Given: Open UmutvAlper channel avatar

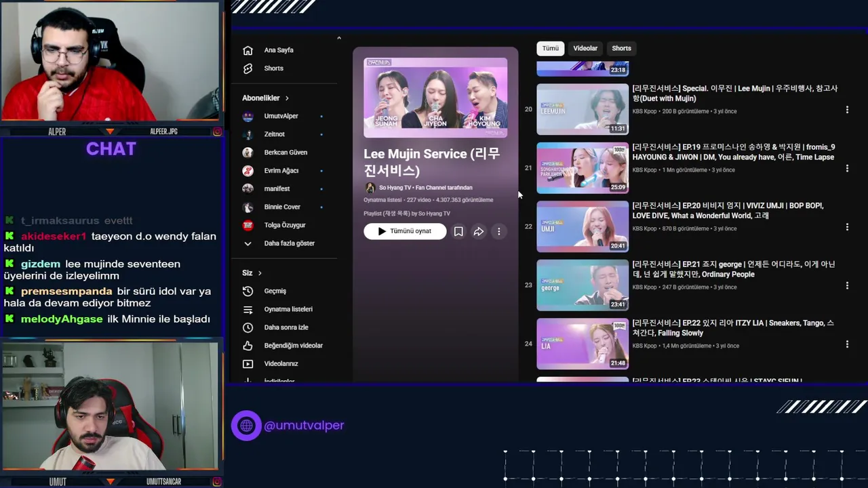Looking at the screenshot, I should [x=248, y=116].
